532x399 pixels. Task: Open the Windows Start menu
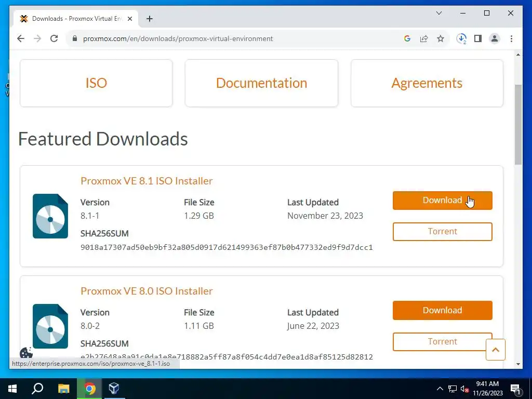coord(12,389)
